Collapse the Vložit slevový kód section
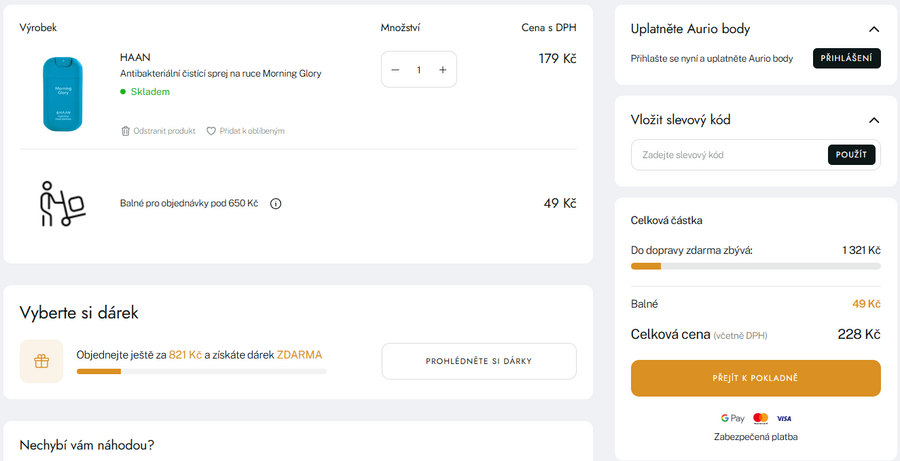The image size is (900, 461). click(874, 120)
